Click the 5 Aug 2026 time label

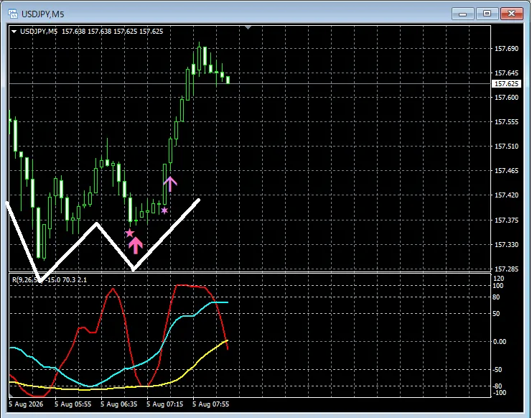click(26, 404)
